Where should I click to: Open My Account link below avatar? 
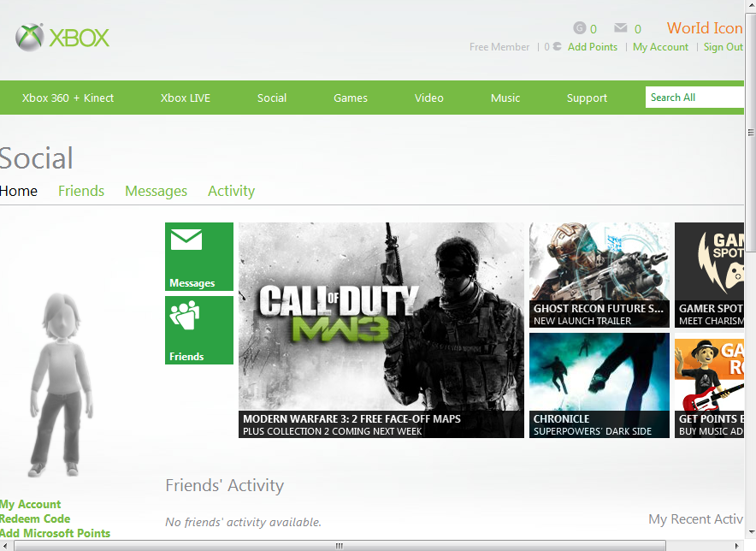point(31,504)
